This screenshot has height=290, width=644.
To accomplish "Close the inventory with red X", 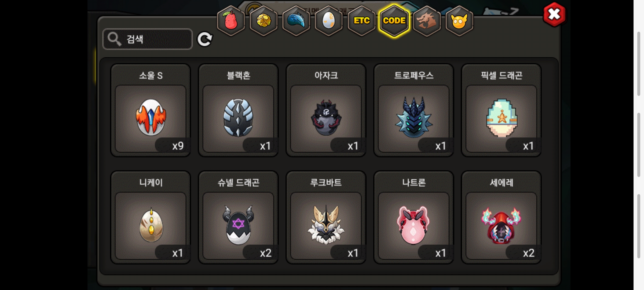I will click(554, 15).
